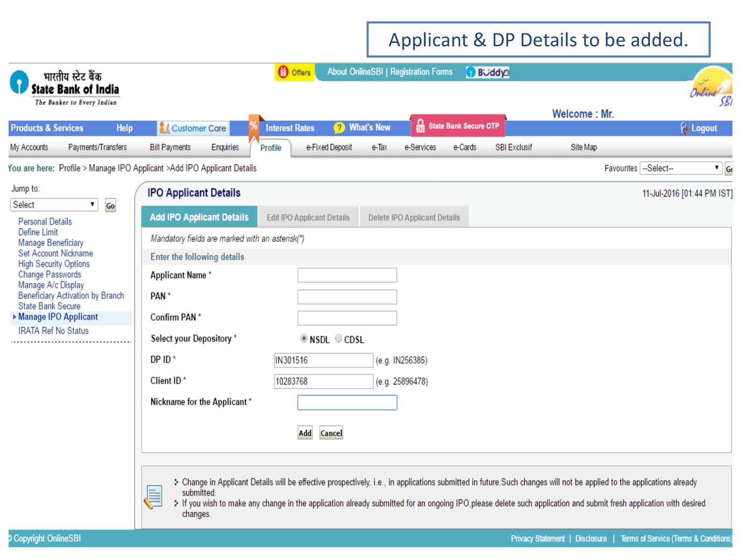Viewport: 747px width, 560px height.
Task: Open the Offers gift icon
Action: [x=283, y=72]
